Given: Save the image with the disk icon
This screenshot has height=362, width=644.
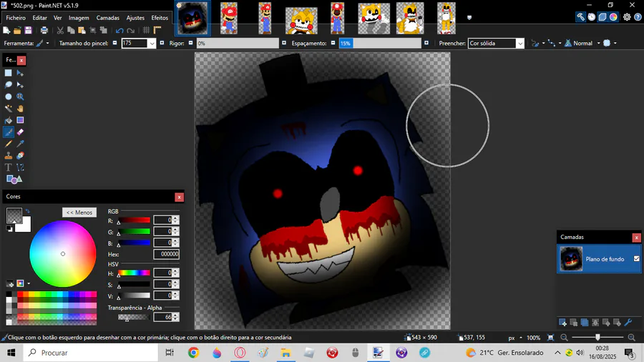Looking at the screenshot, I should (28, 30).
